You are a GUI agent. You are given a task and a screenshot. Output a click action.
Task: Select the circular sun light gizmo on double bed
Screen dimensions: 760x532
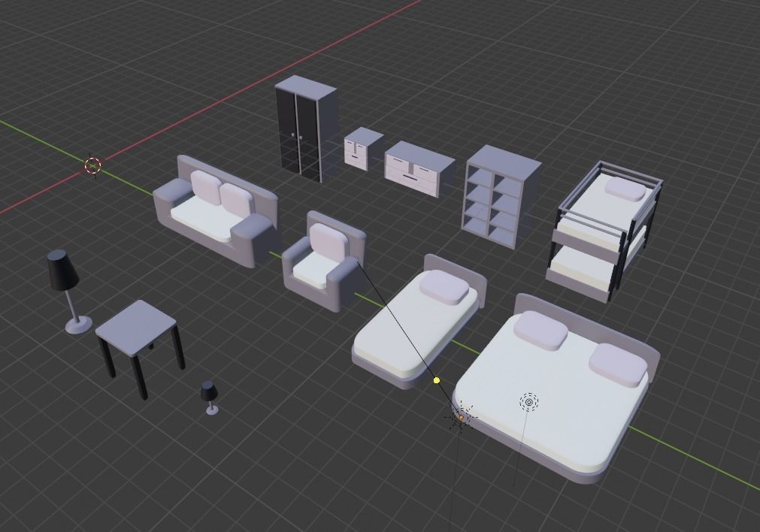click(528, 402)
